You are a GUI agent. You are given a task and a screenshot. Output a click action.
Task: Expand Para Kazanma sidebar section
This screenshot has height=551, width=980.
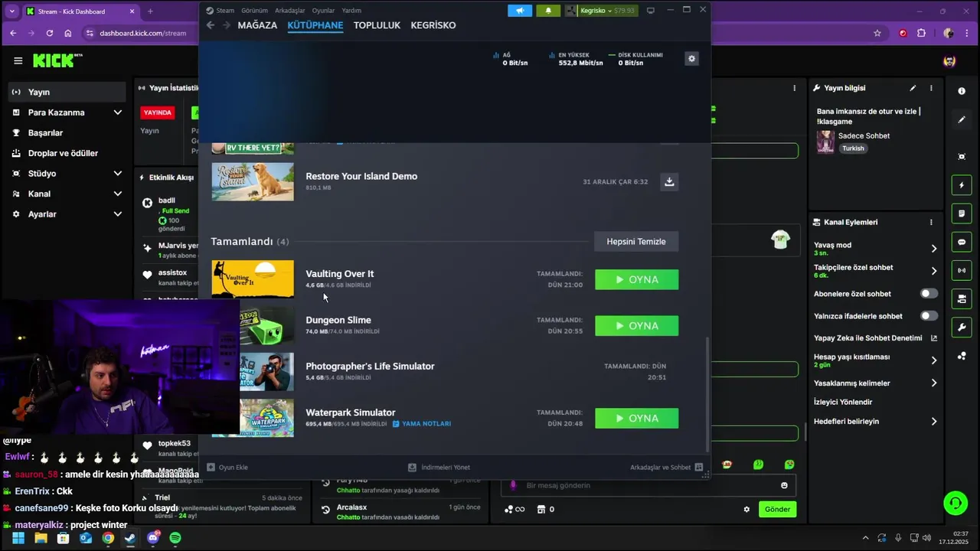[x=117, y=112]
